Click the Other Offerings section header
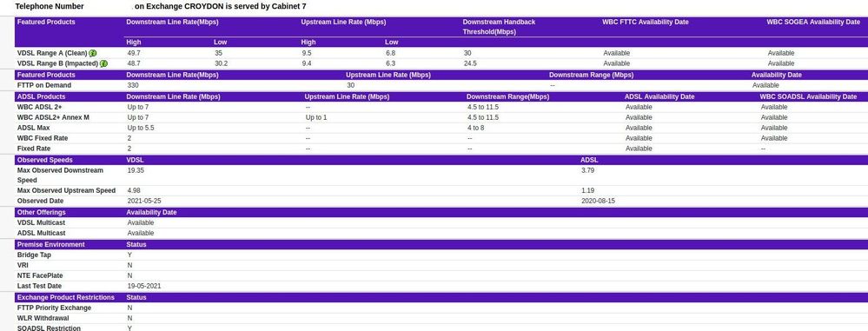Image resolution: width=868 pixels, height=331 pixels. click(x=42, y=212)
